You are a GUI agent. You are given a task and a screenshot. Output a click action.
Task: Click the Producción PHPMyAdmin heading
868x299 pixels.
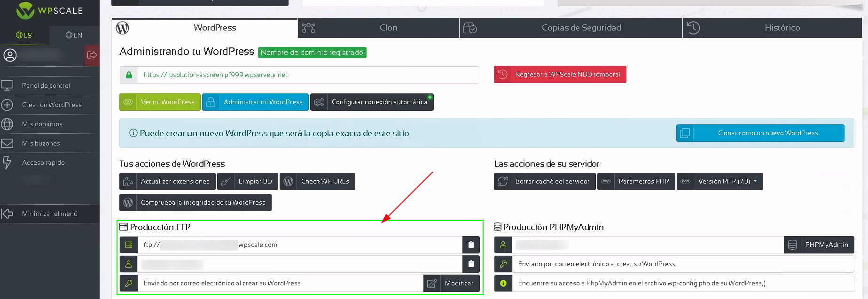click(x=549, y=227)
